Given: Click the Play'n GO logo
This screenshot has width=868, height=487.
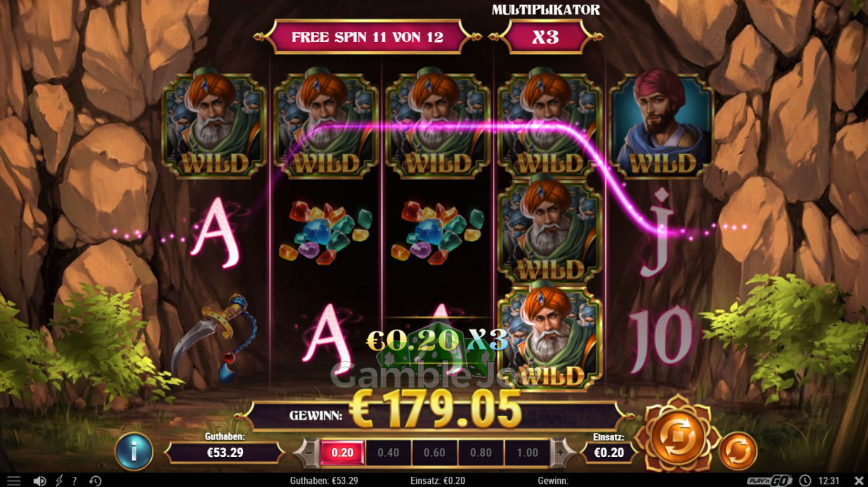Looking at the screenshot, I should 769,481.
